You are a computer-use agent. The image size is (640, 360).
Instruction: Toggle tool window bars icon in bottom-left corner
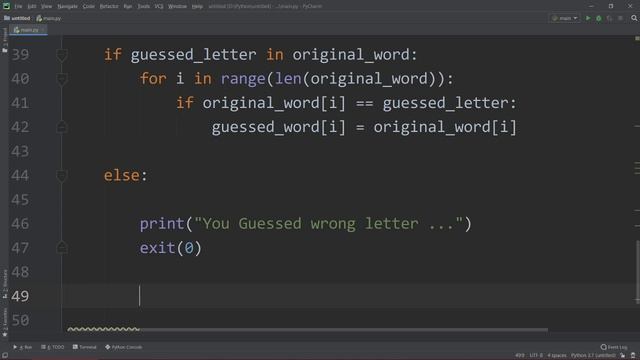[4, 356]
